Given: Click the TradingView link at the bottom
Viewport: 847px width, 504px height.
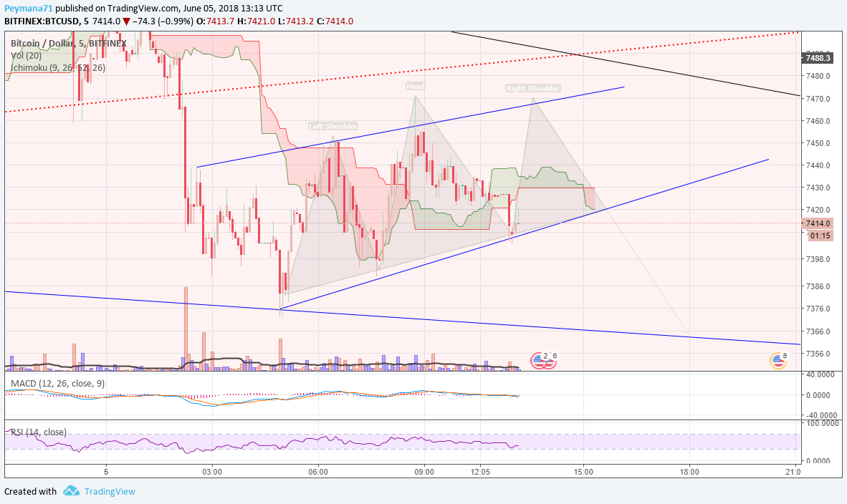Looking at the screenshot, I should 110,491.
